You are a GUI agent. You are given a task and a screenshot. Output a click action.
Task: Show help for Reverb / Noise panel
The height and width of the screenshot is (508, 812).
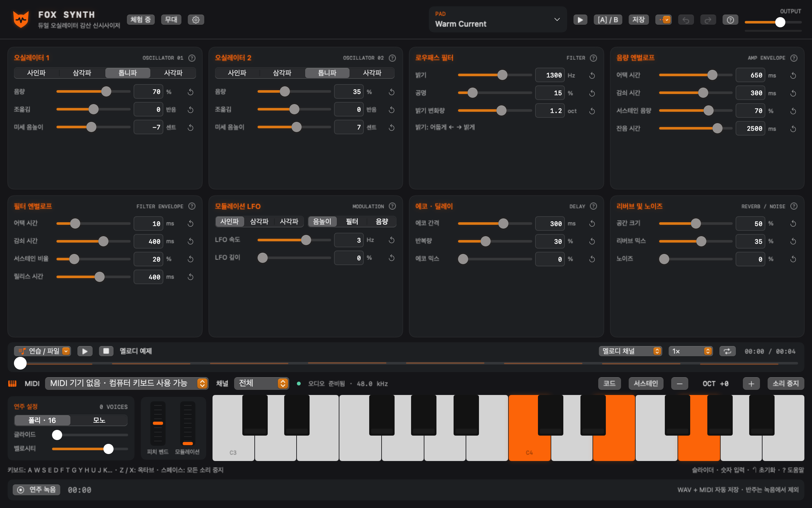(794, 206)
